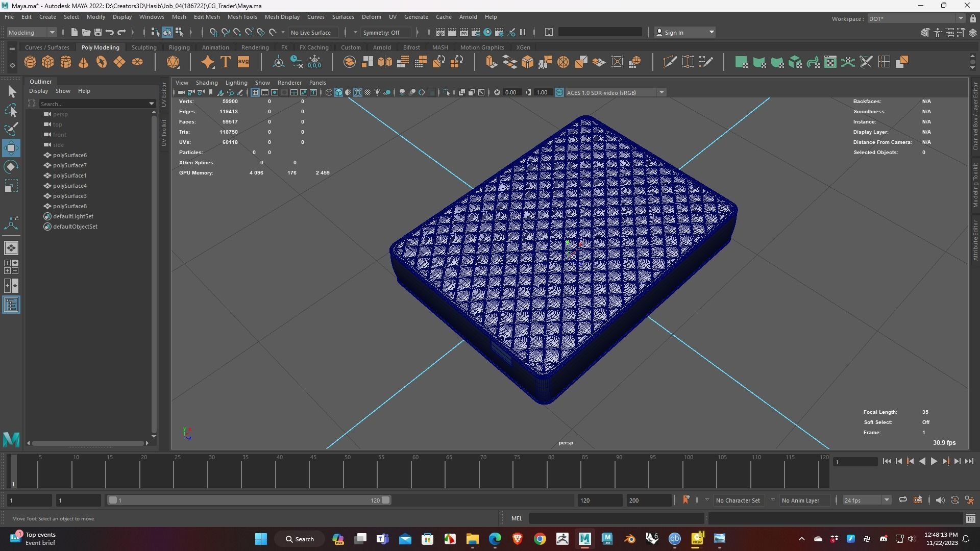
Task: Select the Move tool in toolbox
Action: pyautogui.click(x=11, y=148)
